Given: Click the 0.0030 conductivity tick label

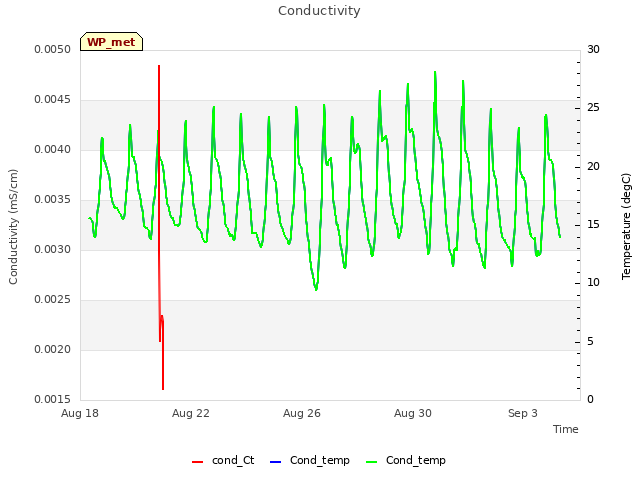Looking at the screenshot, I should (x=53, y=249).
